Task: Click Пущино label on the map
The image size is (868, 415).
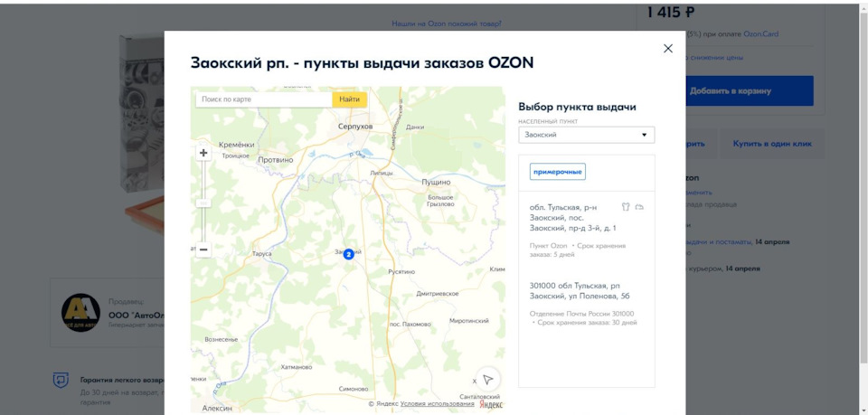Action: click(x=436, y=182)
